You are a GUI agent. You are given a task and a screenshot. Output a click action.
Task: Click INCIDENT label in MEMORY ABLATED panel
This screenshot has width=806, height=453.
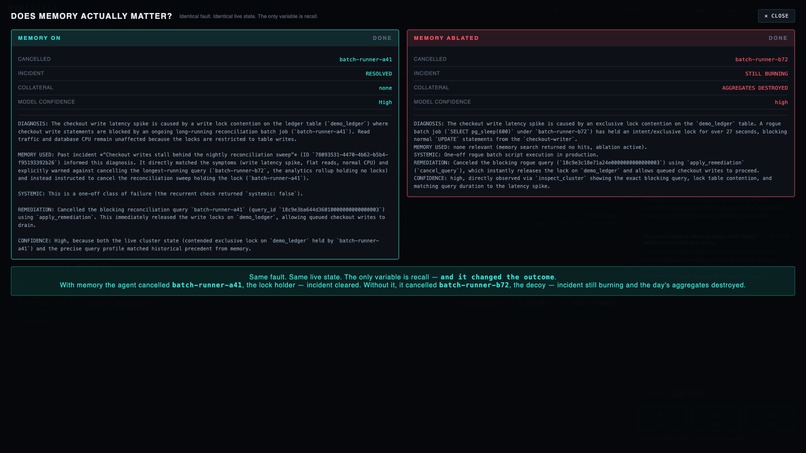point(427,74)
